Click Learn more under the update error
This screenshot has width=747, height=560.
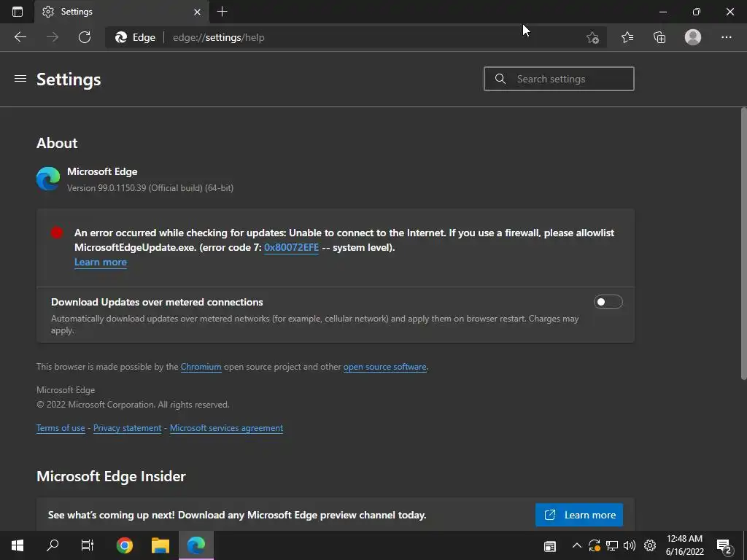[101, 262]
